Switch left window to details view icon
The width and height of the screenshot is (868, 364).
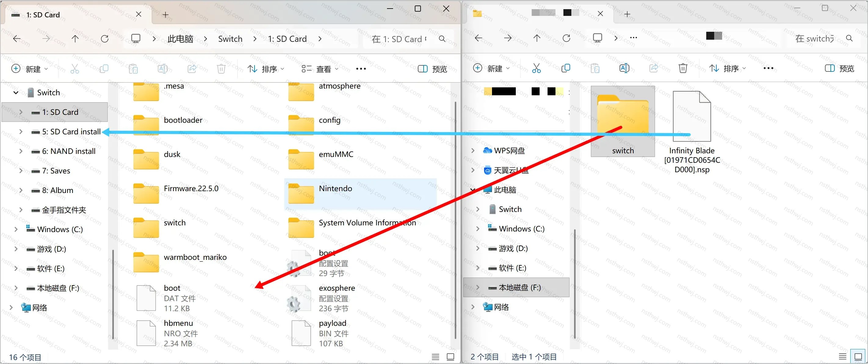point(435,357)
